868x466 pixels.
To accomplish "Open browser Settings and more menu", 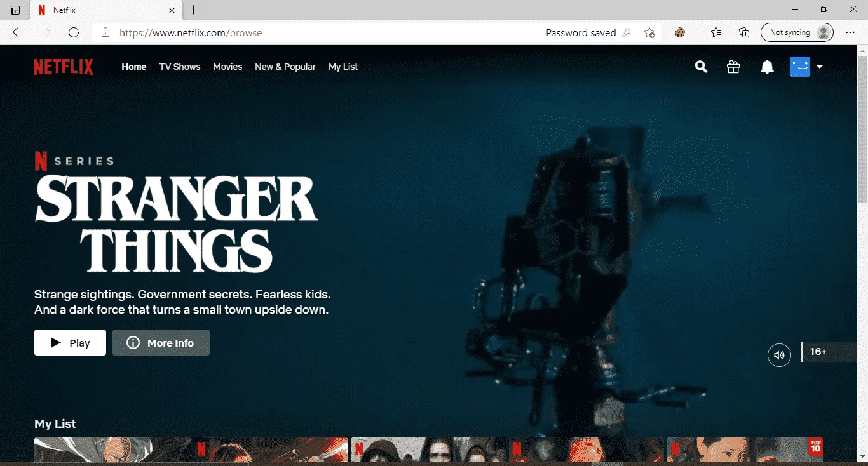I will (850, 32).
